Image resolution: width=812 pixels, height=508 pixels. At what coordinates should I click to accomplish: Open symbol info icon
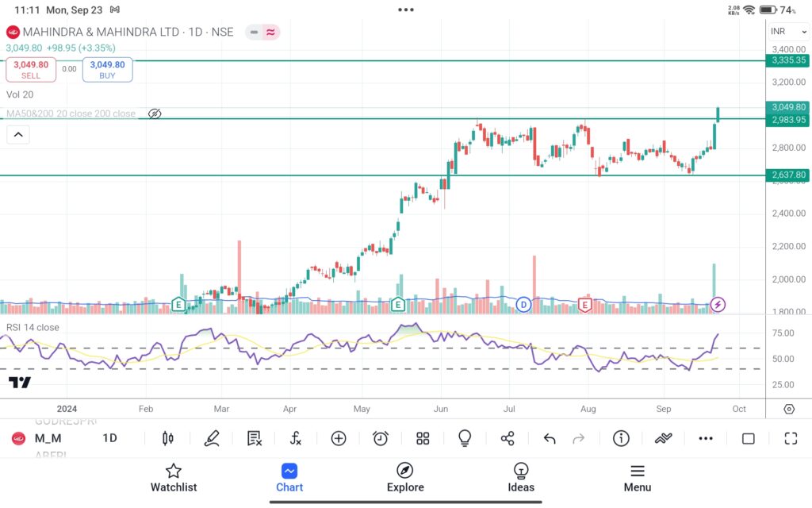pos(621,438)
